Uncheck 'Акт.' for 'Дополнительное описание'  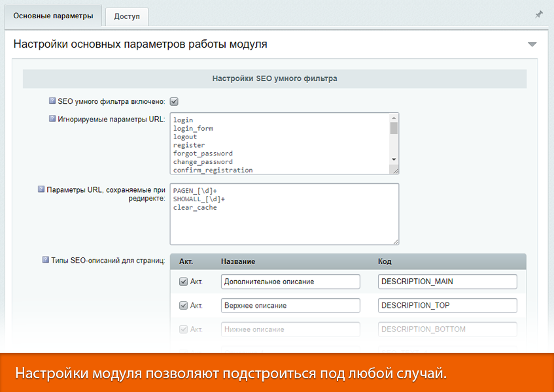click(x=184, y=281)
